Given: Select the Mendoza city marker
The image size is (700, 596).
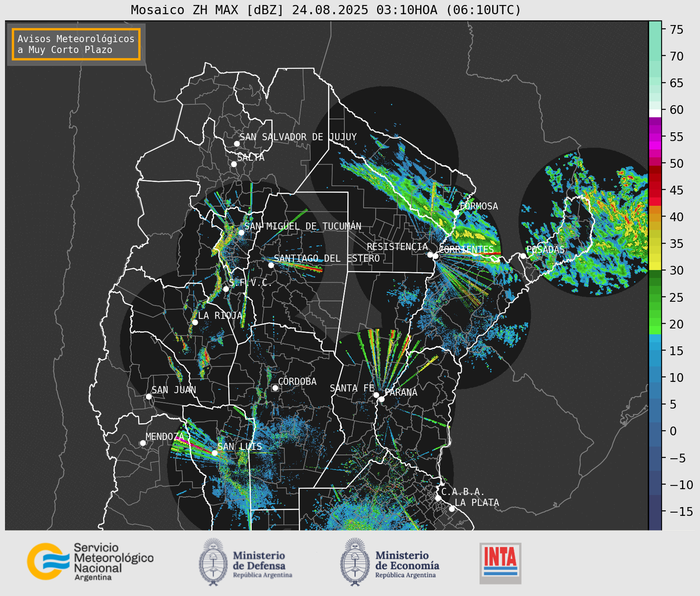Looking at the screenshot, I should pyautogui.click(x=143, y=443).
